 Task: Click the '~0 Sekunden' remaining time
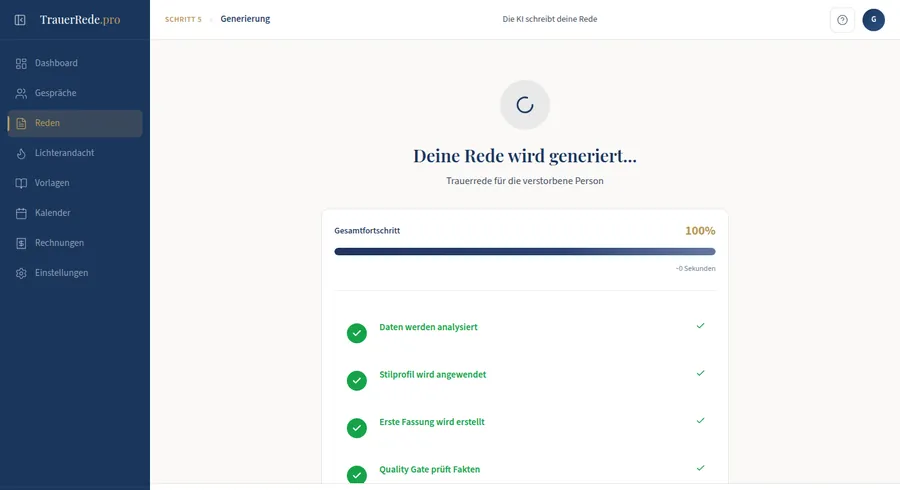point(695,269)
